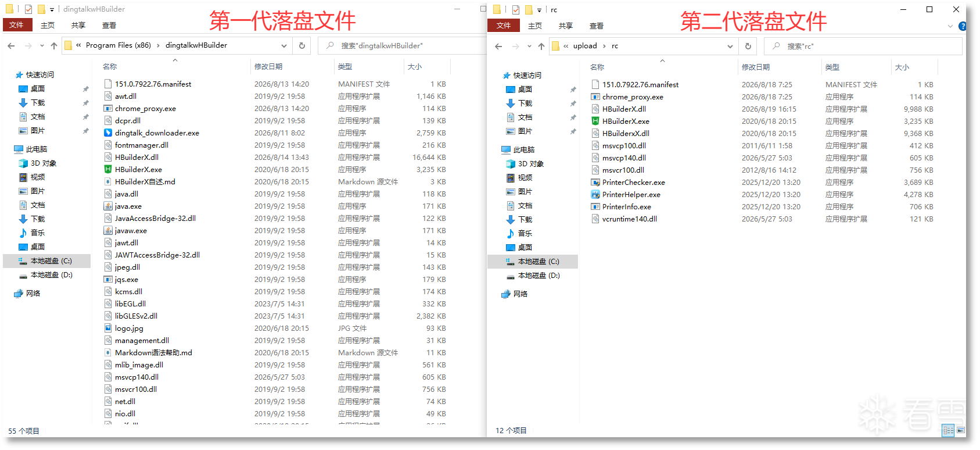
Task: Open Customize Quick Access dropdown in rc window
Action: click(539, 10)
